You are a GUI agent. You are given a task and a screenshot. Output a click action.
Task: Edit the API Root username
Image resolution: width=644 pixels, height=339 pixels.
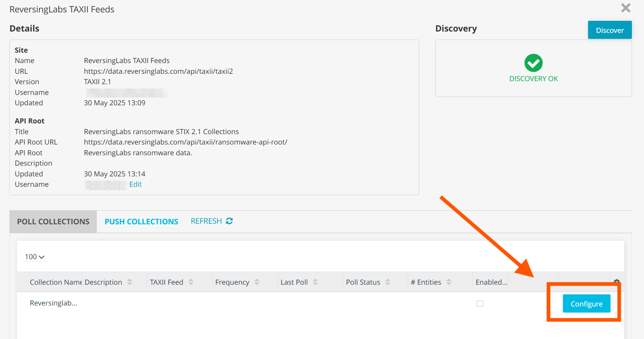pos(135,184)
